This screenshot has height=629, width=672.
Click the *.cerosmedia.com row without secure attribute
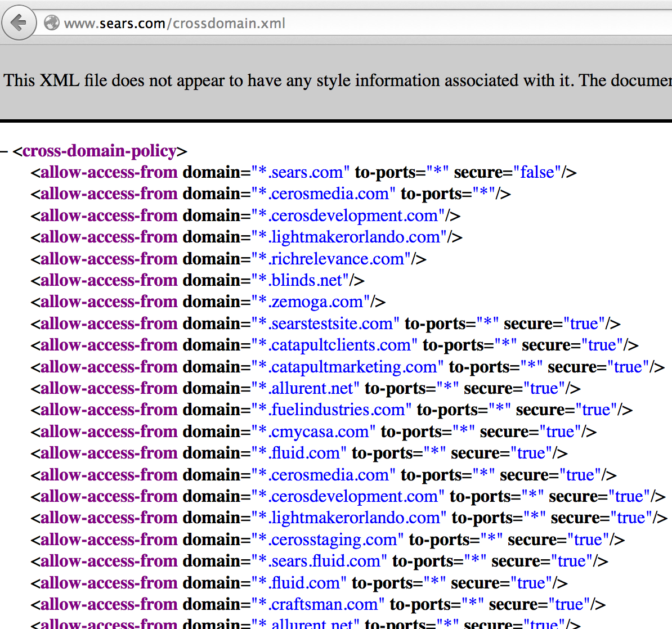pyautogui.click(x=270, y=194)
